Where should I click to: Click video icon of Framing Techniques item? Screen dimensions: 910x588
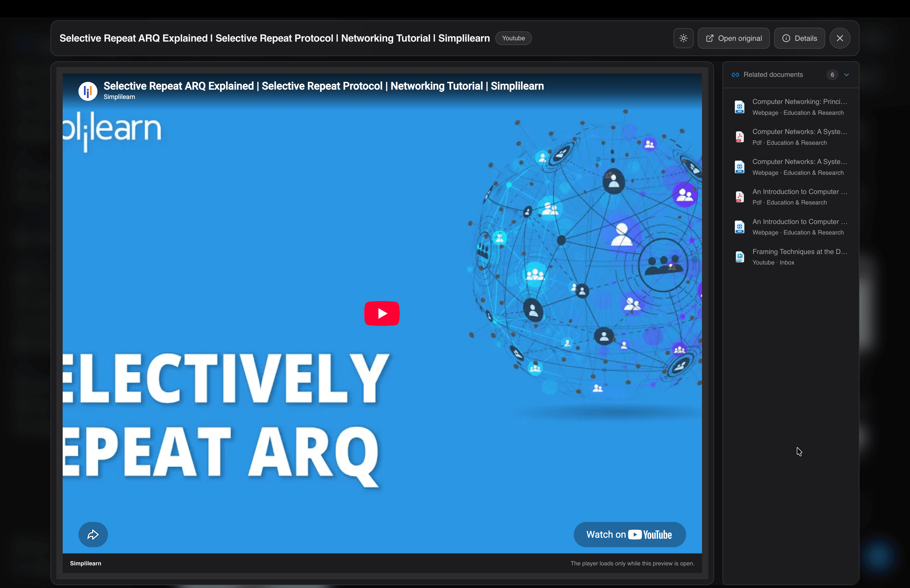click(x=739, y=257)
